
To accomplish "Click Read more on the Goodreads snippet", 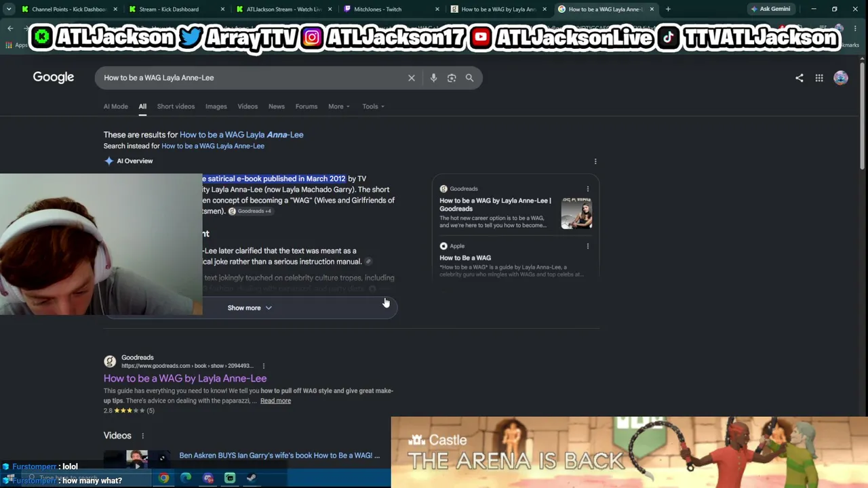I will coord(275,401).
